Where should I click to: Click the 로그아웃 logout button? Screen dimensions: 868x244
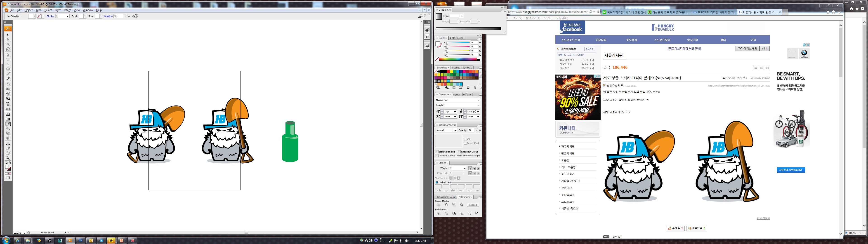(589, 49)
